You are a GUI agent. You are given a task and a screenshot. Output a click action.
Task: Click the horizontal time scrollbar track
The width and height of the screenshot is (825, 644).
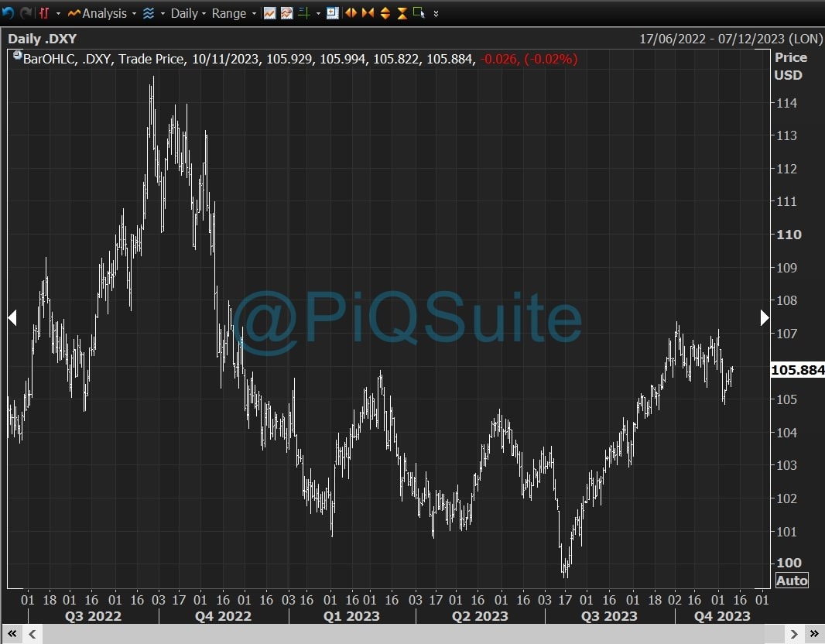(x=413, y=634)
